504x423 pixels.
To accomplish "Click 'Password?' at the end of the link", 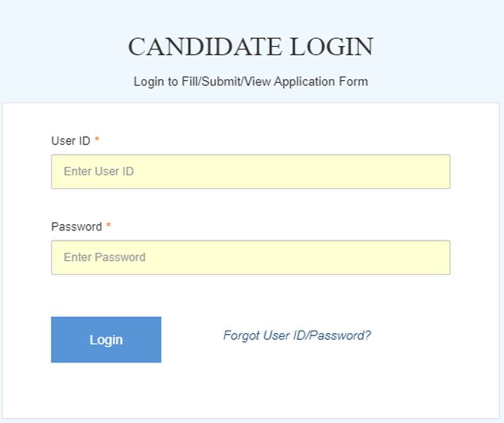I will pos(340,336).
